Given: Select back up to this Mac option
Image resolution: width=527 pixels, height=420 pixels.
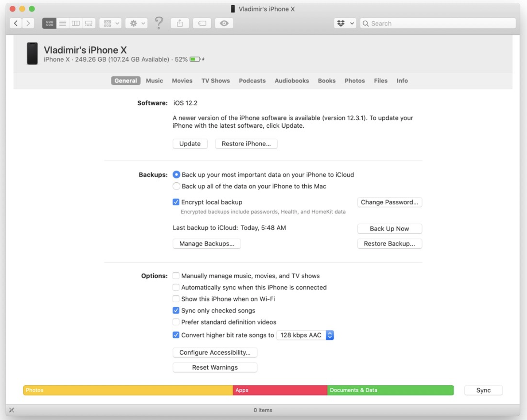Looking at the screenshot, I should click(x=176, y=186).
